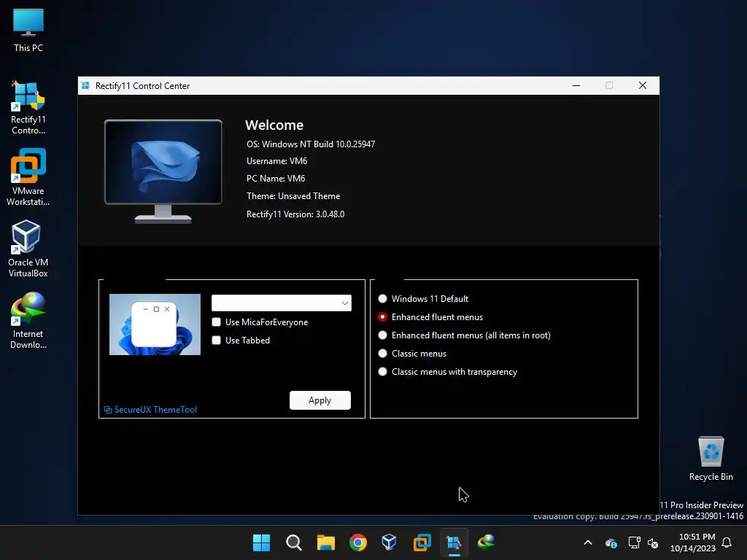Open VirtualBox from the taskbar
Viewport: 747px width, 560px height.
(390, 542)
